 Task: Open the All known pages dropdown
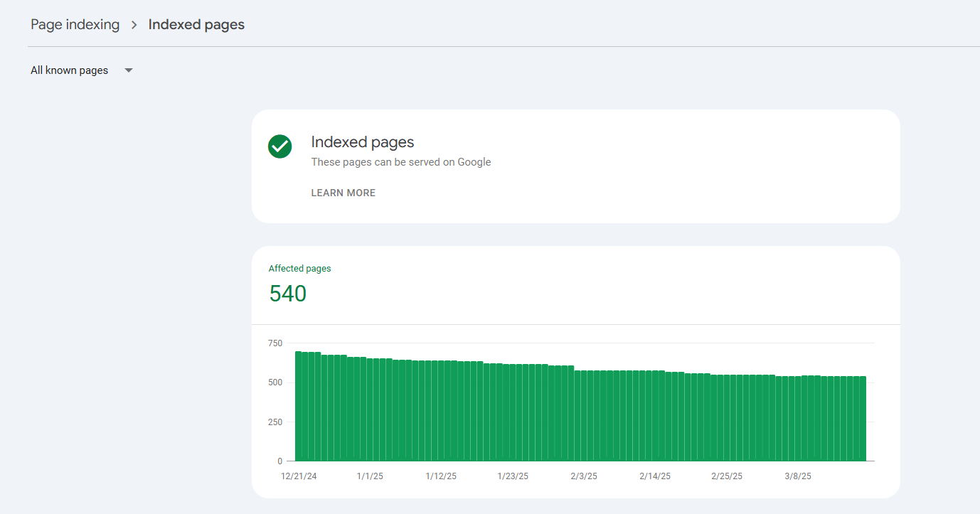click(x=70, y=70)
